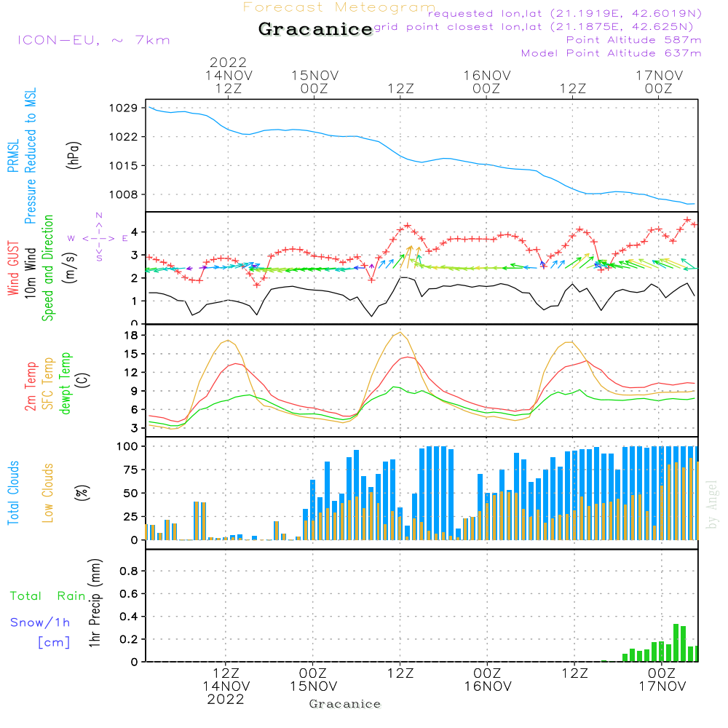
Task: Click the '1hr Precip (mm)' axis title
Action: point(95,603)
